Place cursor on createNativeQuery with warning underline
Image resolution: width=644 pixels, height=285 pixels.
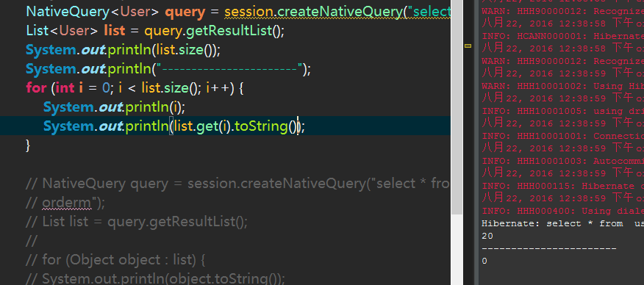tap(333, 12)
